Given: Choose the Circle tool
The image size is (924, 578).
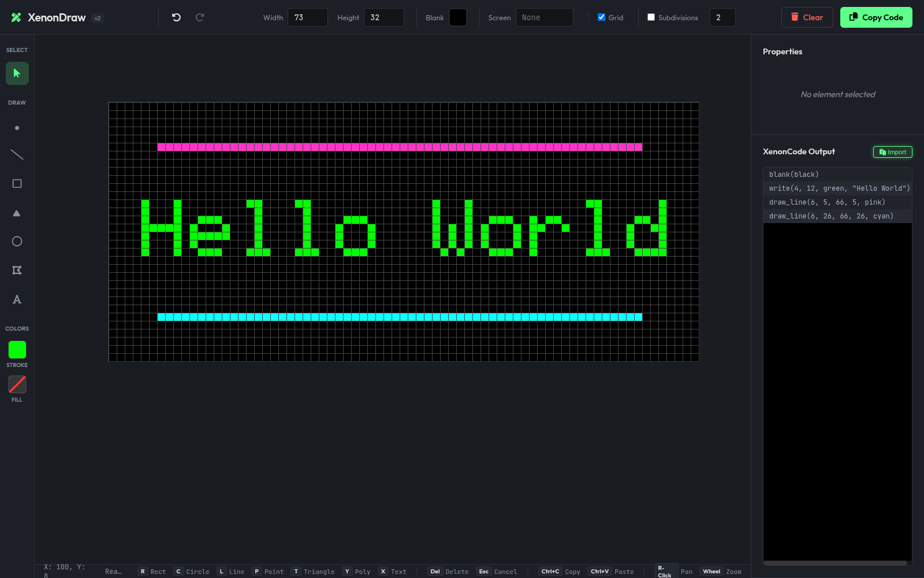Looking at the screenshot, I should 17,242.
